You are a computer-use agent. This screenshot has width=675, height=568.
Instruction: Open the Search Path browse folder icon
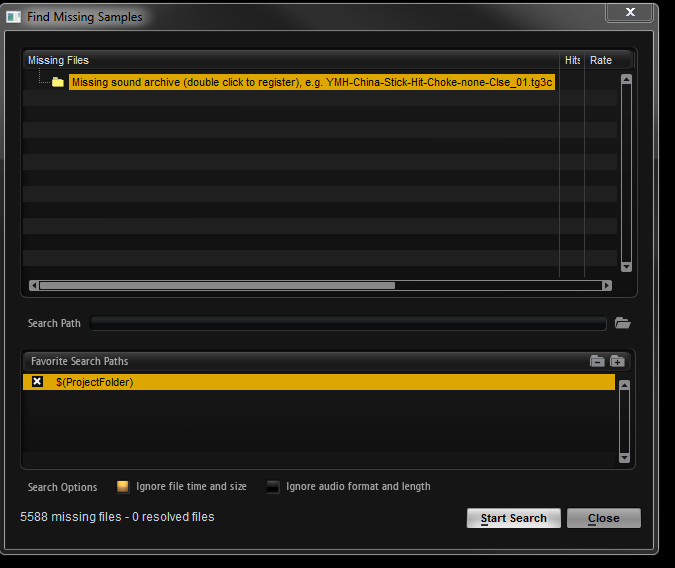622,323
